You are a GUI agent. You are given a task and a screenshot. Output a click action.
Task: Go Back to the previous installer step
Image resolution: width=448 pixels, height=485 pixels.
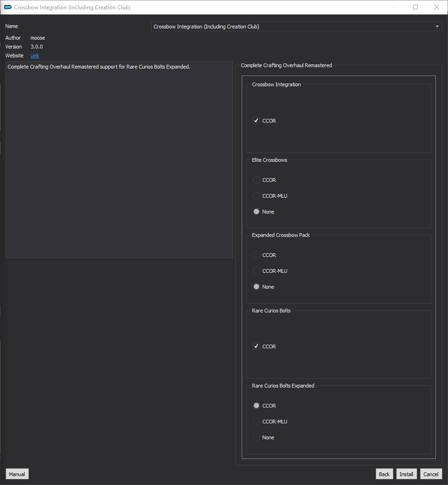tap(384, 474)
